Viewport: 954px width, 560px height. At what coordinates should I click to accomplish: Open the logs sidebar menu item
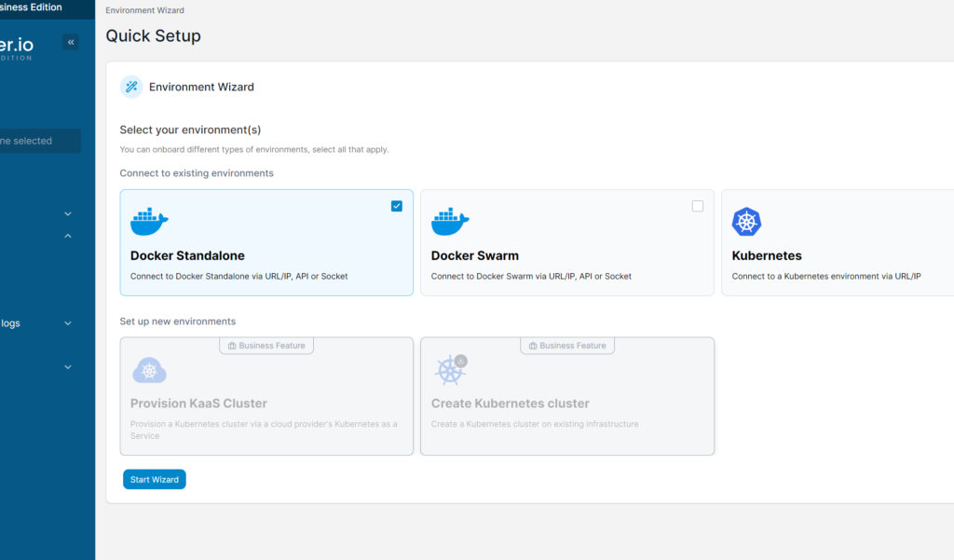[x=10, y=323]
